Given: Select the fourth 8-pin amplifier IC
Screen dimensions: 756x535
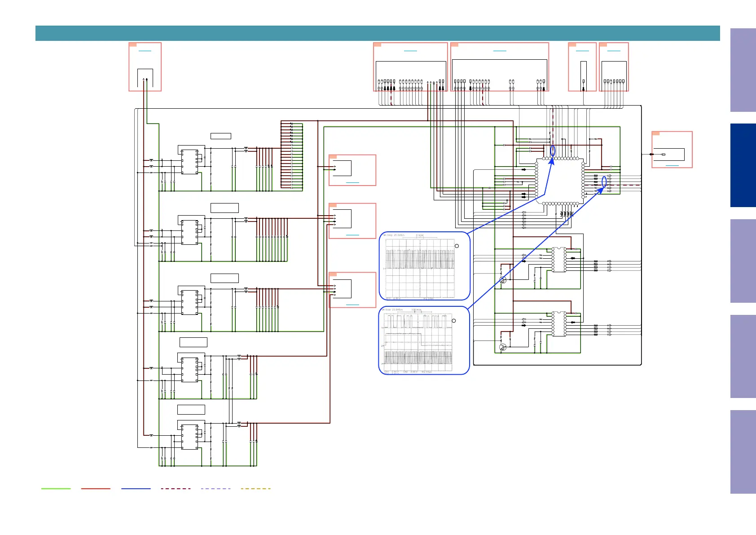Looking at the screenshot, I should (190, 370).
